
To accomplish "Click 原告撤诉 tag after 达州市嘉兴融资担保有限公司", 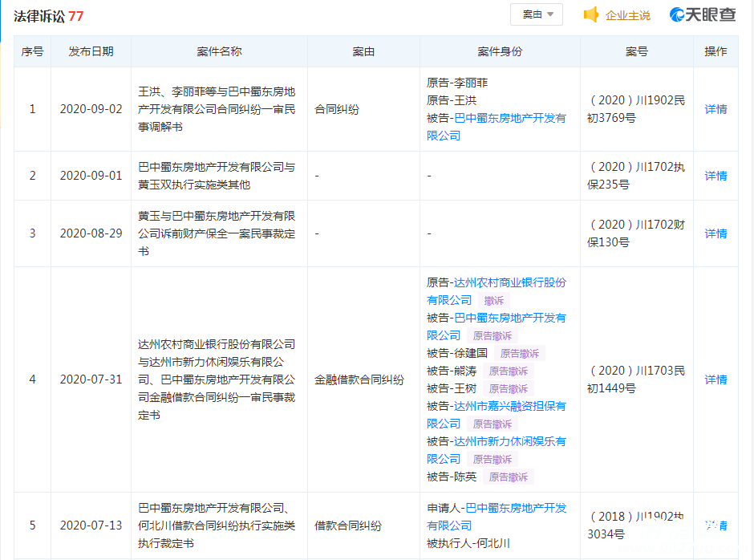I will pos(492,424).
